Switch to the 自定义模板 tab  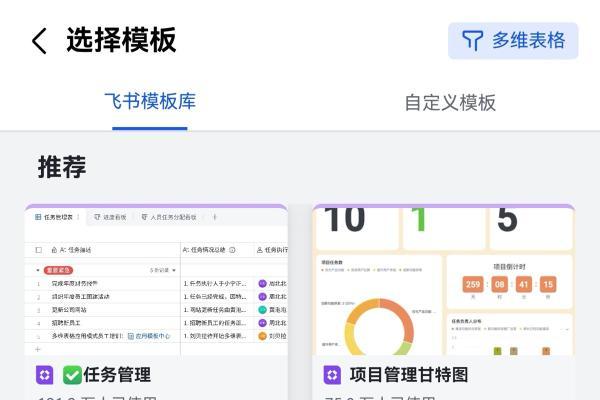[450, 103]
